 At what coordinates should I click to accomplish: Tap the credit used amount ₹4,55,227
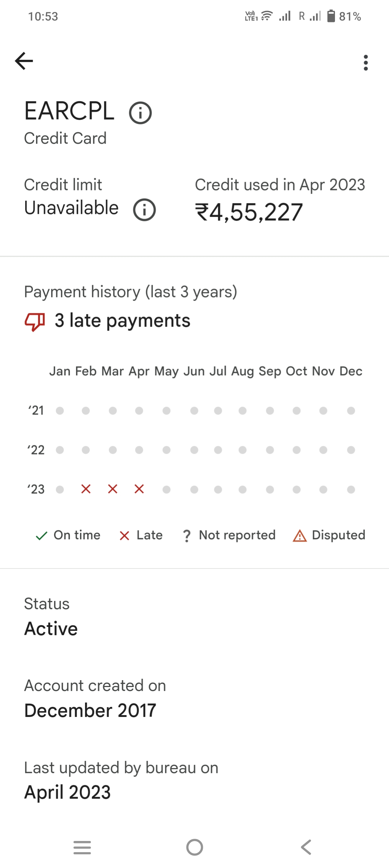249,212
